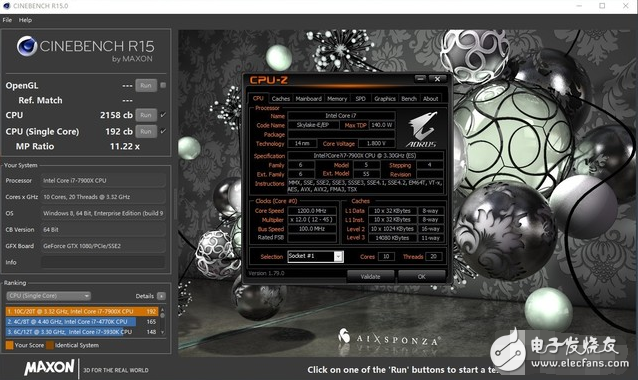The height and width of the screenshot is (380, 638).
Task: Toggle the OpenGL test checkbox
Action: coord(163,85)
